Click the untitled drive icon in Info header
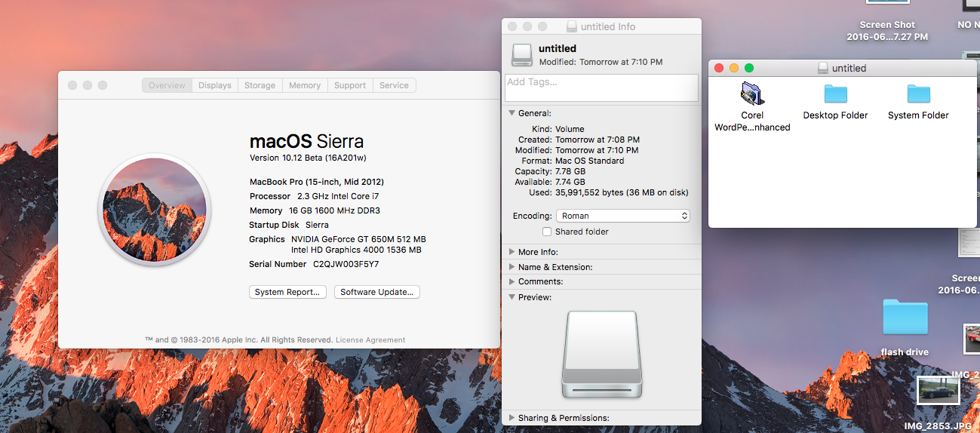Screen dimensions: 980x433 [521, 54]
